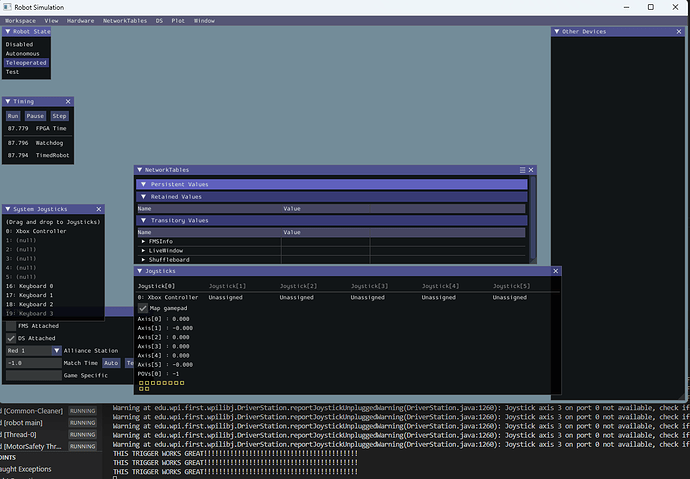Expand the Shuffleboard tree node
This screenshot has width=690, height=479.
click(x=143, y=260)
